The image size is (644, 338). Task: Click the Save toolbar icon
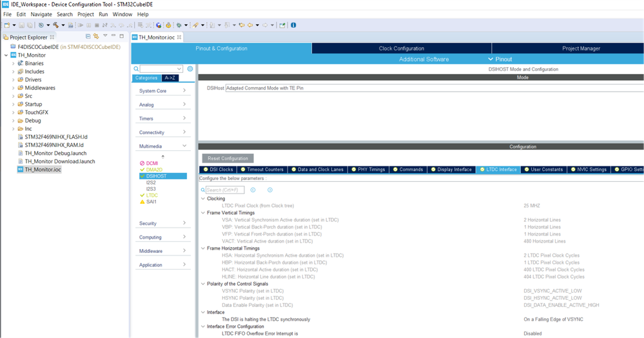21,25
